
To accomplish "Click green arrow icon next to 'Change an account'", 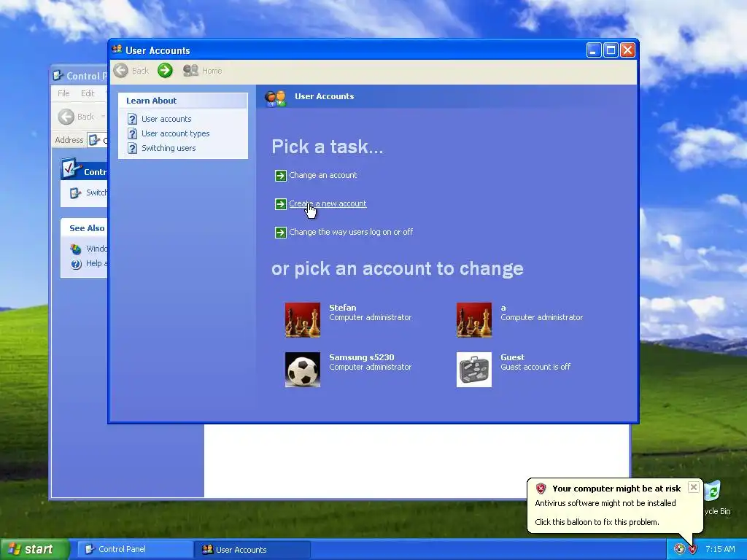I will (x=281, y=176).
